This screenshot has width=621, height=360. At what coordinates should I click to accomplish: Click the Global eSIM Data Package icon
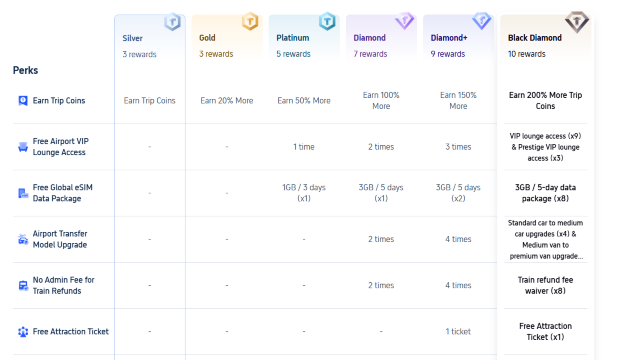pos(23,193)
